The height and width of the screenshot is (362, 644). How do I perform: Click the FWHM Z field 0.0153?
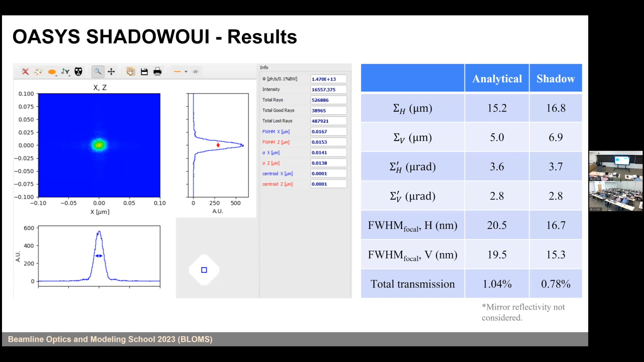coord(328,142)
